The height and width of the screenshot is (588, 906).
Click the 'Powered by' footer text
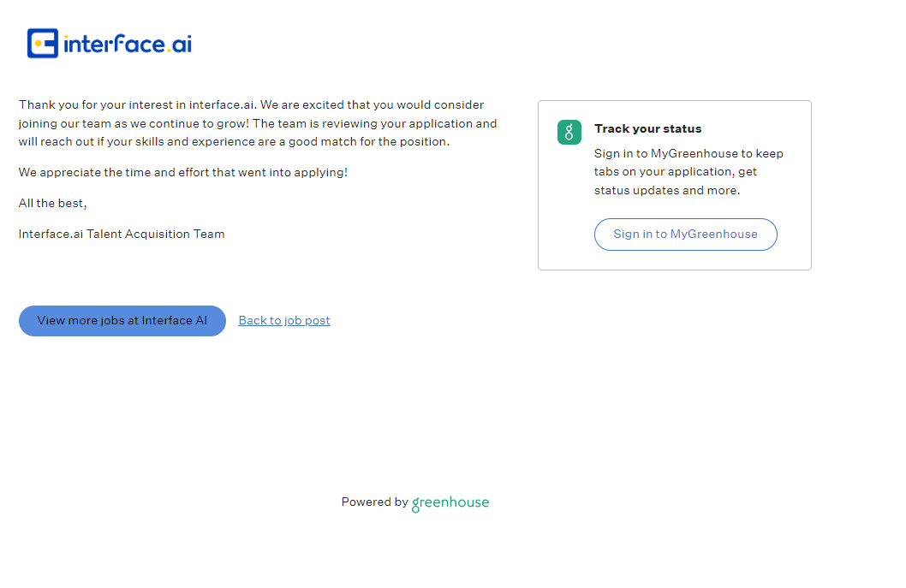click(x=374, y=502)
